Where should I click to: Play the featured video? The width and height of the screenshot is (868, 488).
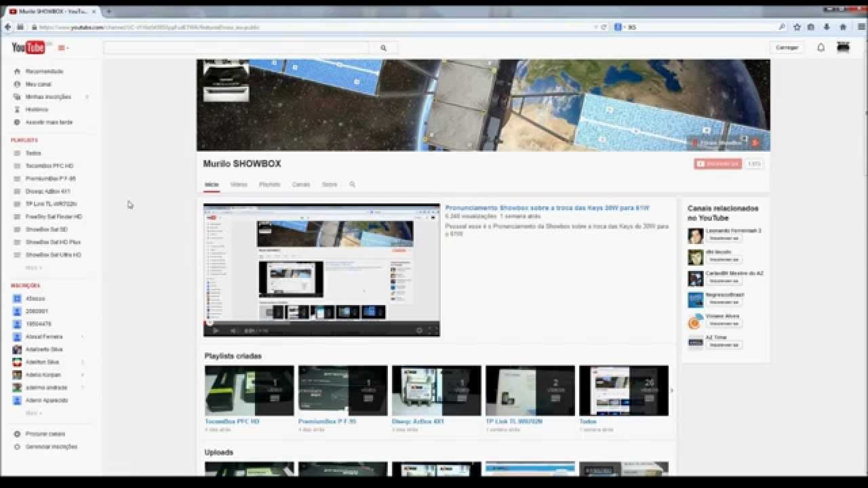pyautogui.click(x=216, y=331)
